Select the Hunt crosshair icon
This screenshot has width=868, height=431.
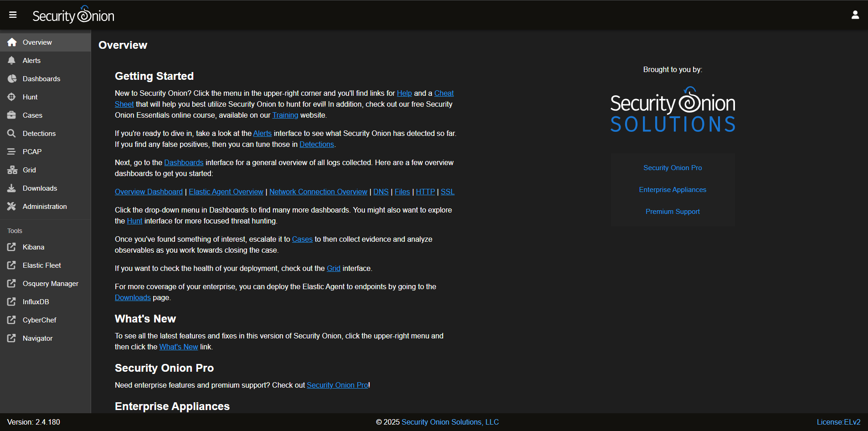11,97
